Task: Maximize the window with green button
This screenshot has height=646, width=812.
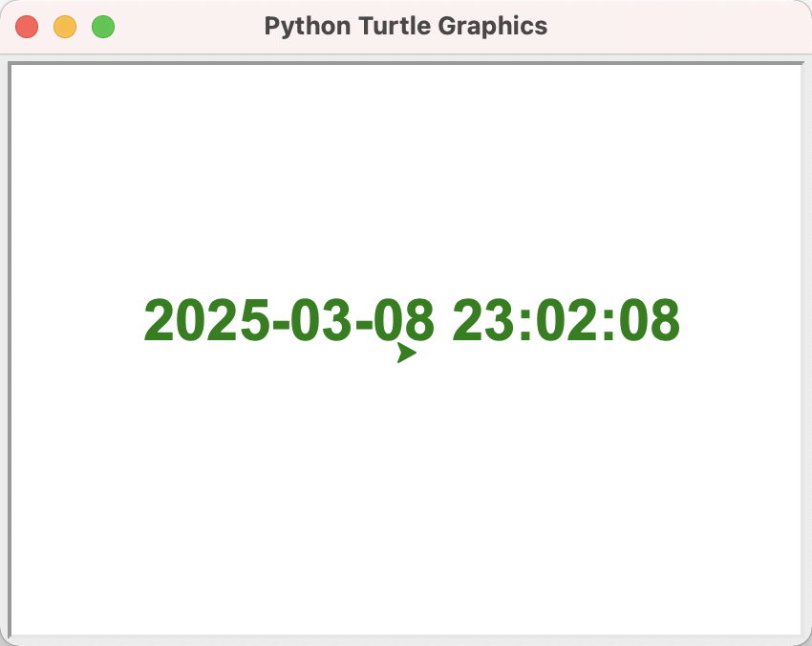Action: 103,27
